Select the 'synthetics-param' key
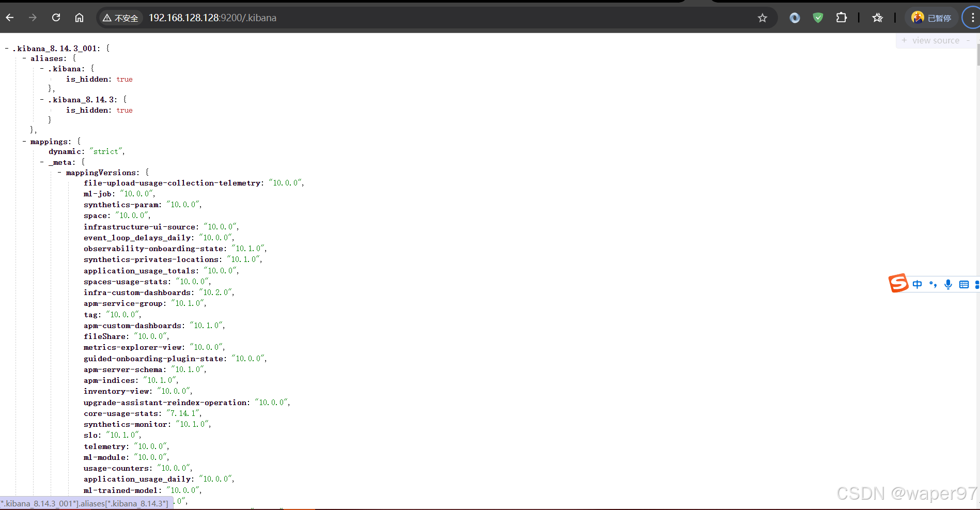The height and width of the screenshot is (510, 980). point(121,205)
